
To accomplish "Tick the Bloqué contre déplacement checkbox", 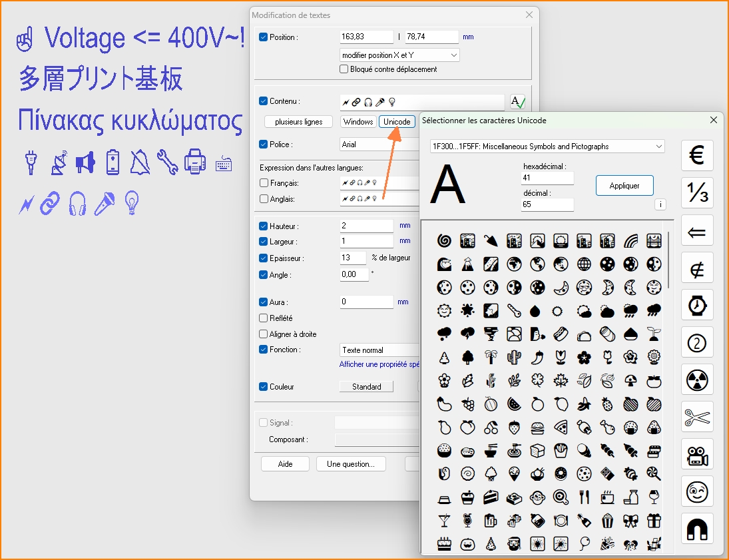I will (344, 69).
